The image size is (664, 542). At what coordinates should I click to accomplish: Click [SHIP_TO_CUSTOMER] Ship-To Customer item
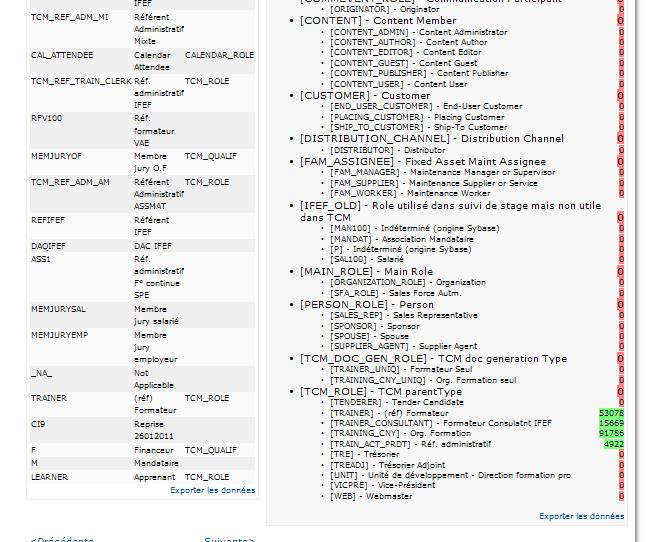418,127
